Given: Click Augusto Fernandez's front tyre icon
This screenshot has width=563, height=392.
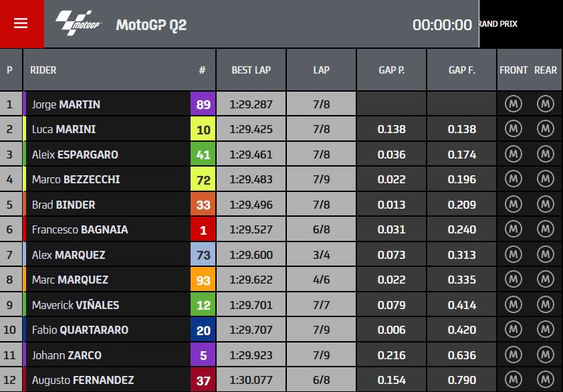Looking at the screenshot, I should click(x=513, y=379).
